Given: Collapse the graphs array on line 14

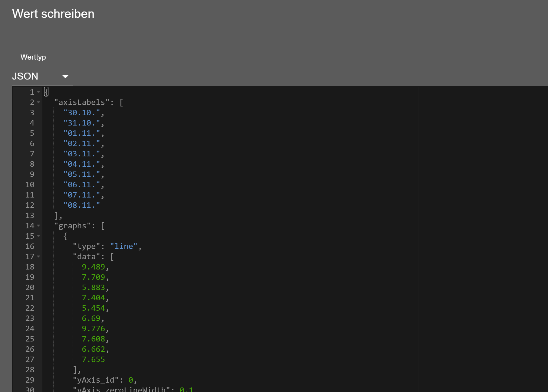Looking at the screenshot, I should [38, 226].
